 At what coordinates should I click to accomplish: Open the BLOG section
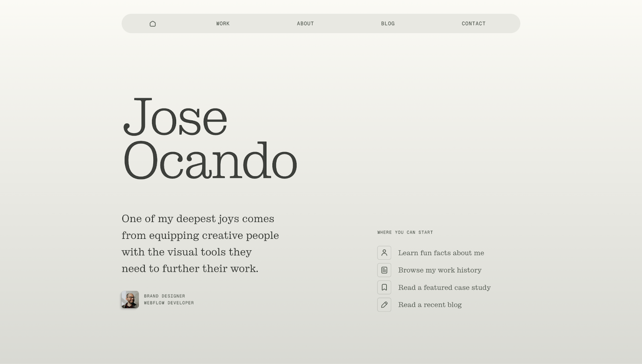(x=388, y=24)
